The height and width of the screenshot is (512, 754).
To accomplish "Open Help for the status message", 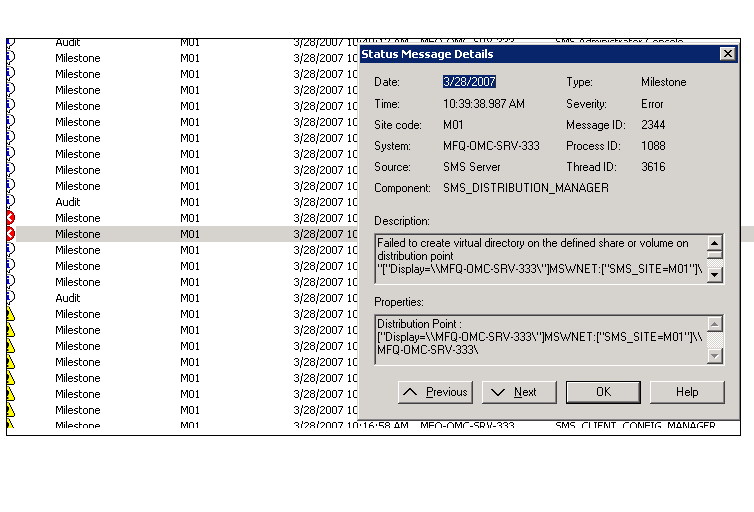I will [687, 392].
